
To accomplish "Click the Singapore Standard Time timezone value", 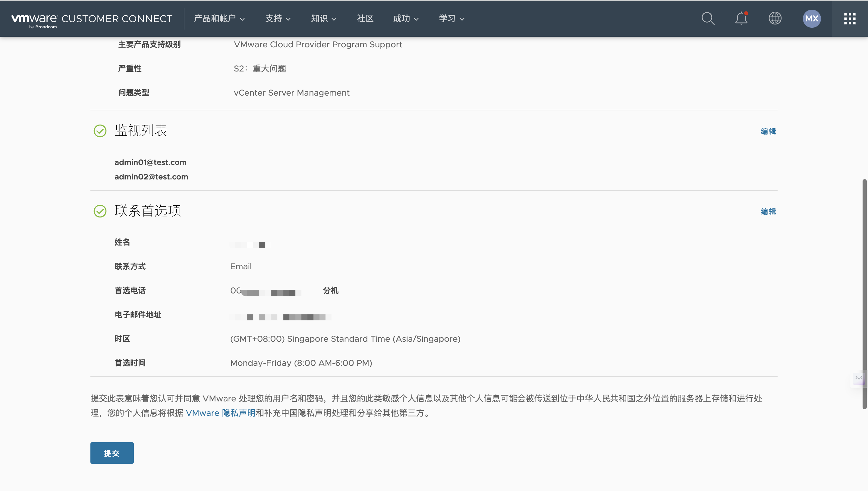I will click(x=345, y=339).
